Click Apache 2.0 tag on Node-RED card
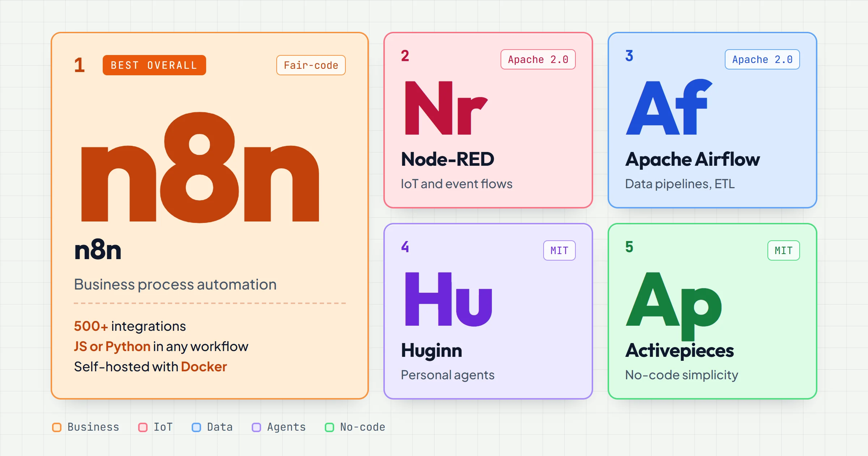868x456 pixels. click(x=538, y=59)
